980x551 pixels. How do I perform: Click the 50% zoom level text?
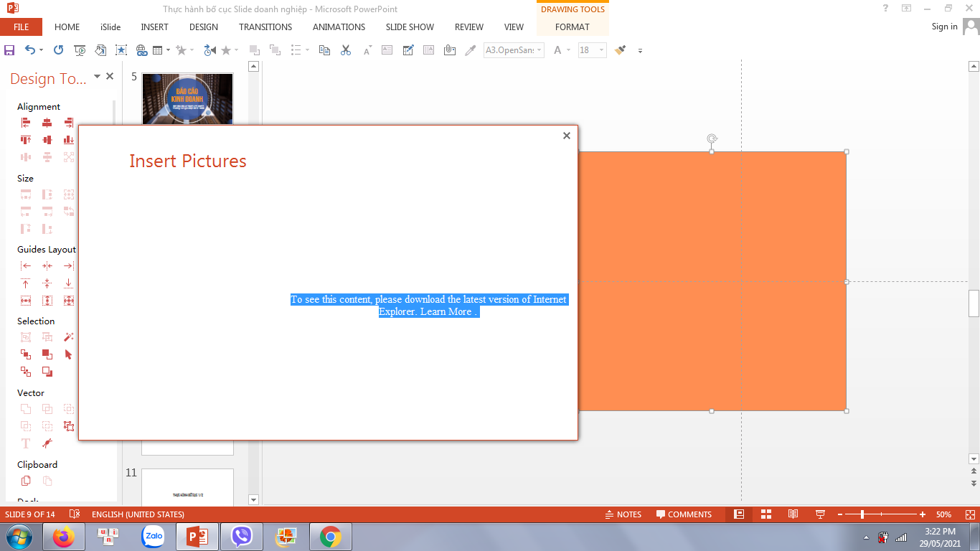(x=943, y=514)
